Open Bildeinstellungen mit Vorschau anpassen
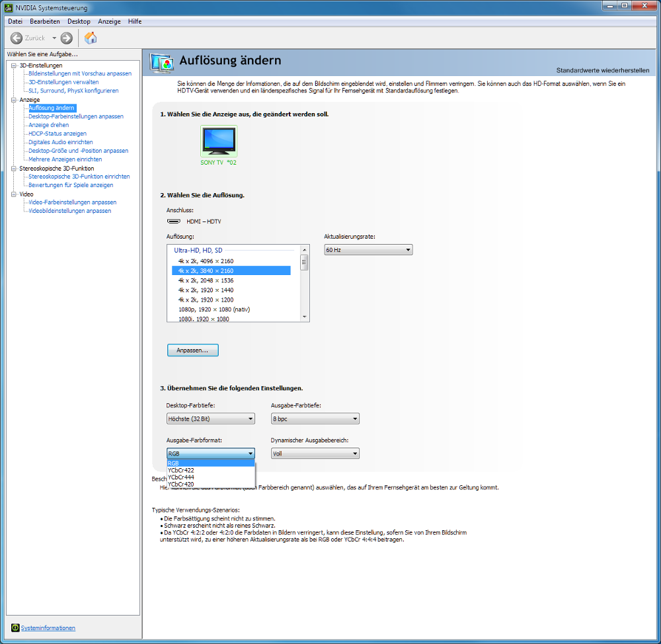661x644 pixels. (x=80, y=73)
